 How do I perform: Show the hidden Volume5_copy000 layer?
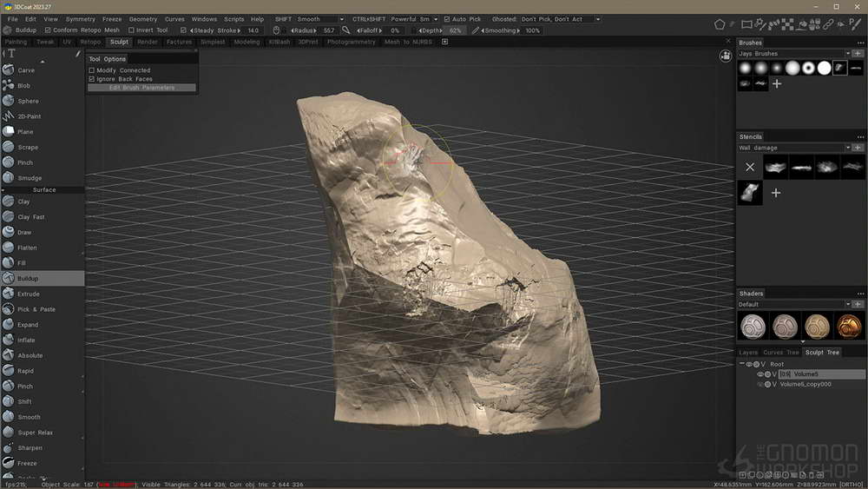pos(760,384)
